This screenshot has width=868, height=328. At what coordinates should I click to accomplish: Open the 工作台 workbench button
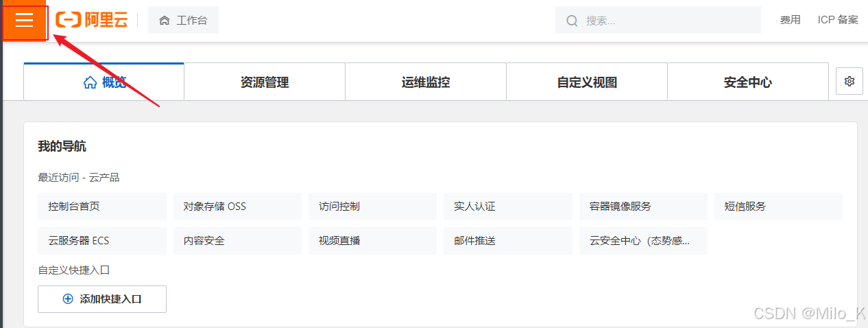pos(183,21)
